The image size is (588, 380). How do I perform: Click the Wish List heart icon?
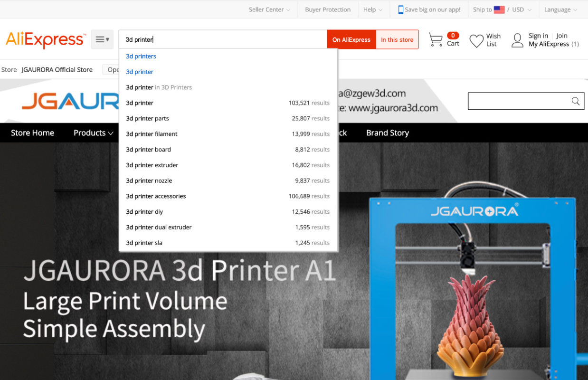click(476, 41)
